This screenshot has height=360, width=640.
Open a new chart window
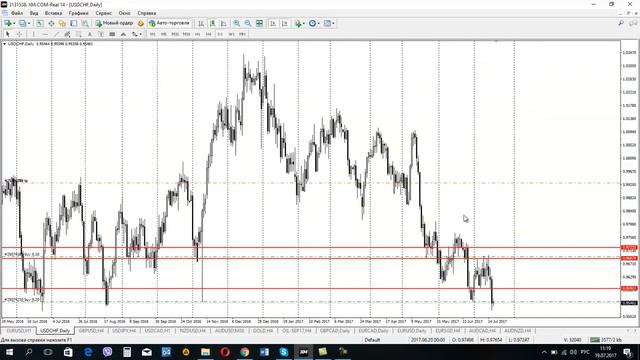[x=7, y=23]
